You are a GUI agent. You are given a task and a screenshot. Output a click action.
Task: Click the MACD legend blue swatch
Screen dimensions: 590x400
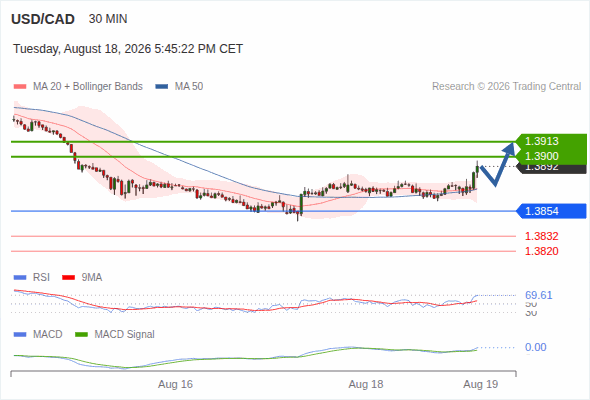(x=20, y=335)
